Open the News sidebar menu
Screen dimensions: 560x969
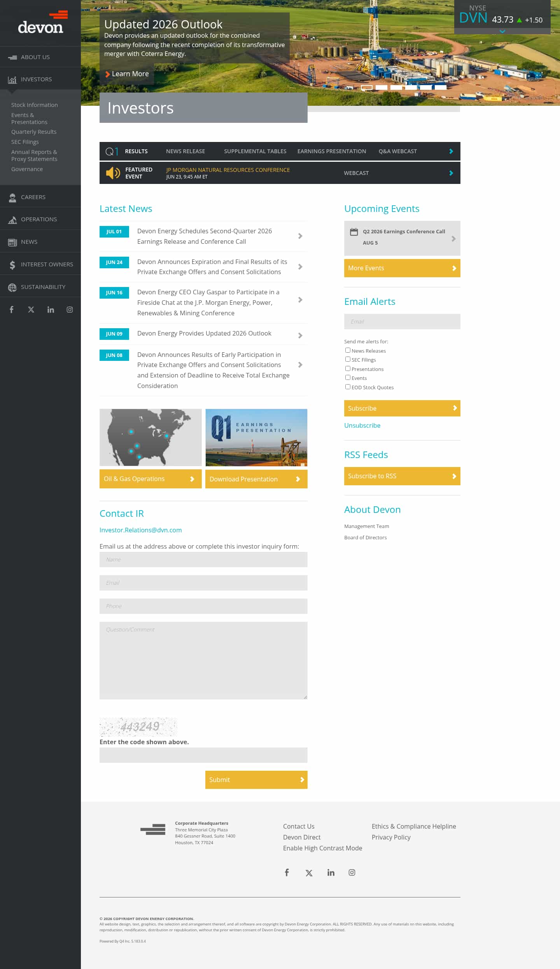40,242
